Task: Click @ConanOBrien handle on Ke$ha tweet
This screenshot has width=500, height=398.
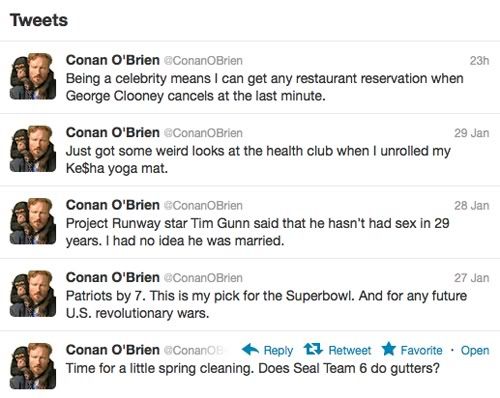Action: point(203,133)
